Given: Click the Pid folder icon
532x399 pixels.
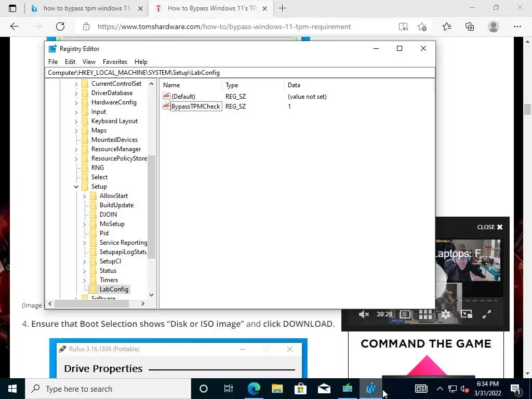Looking at the screenshot, I should pyautogui.click(x=93, y=233).
